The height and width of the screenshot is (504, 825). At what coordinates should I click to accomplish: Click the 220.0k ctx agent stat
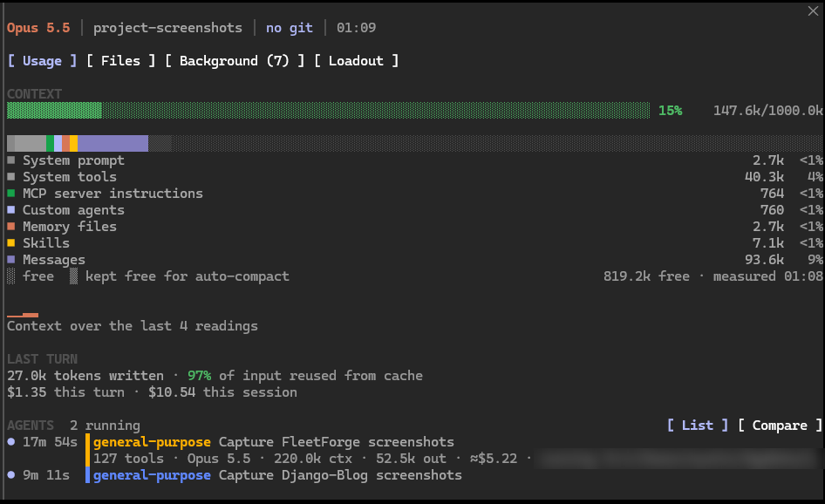312,459
